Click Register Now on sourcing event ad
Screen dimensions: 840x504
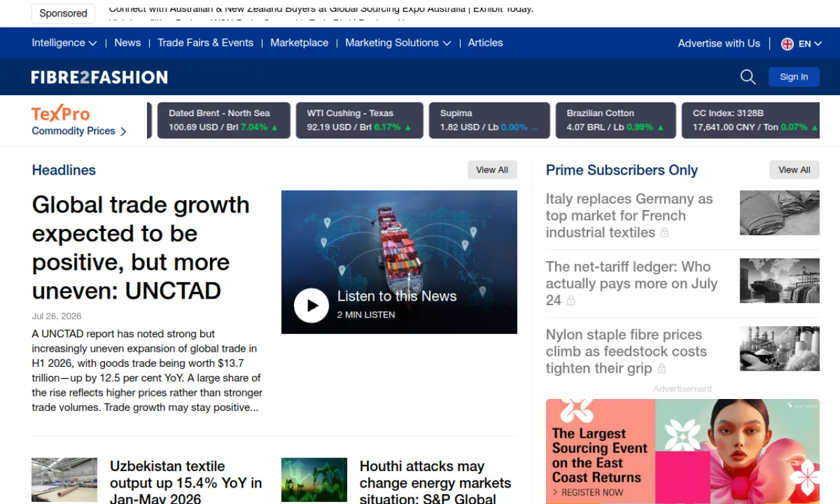coord(588,492)
